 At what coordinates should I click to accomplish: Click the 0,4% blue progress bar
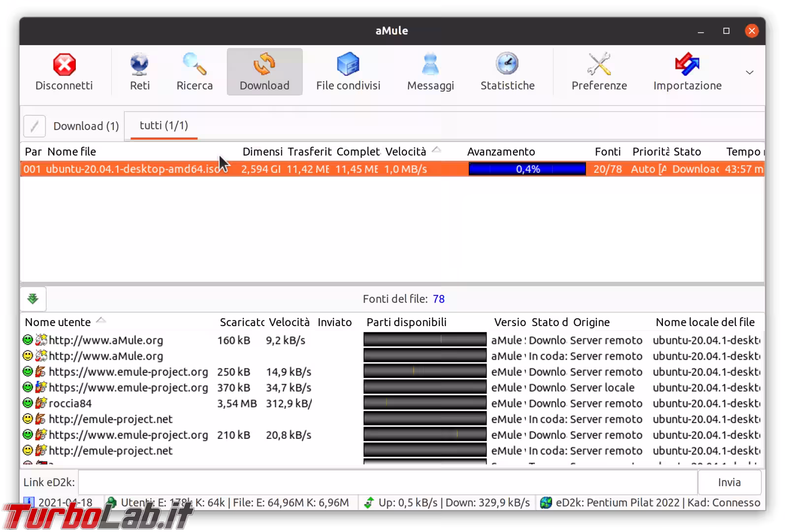(527, 169)
